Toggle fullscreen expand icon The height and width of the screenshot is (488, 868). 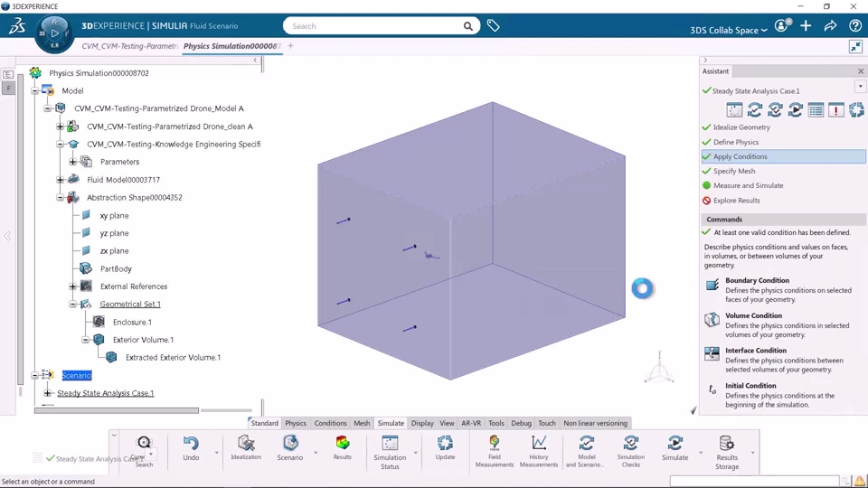click(856, 47)
